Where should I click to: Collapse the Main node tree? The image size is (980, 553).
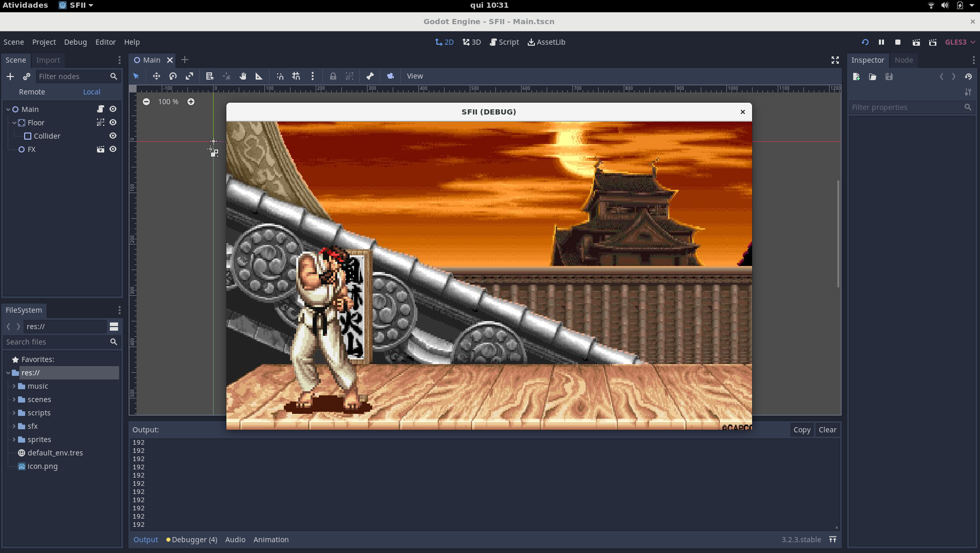(x=8, y=109)
